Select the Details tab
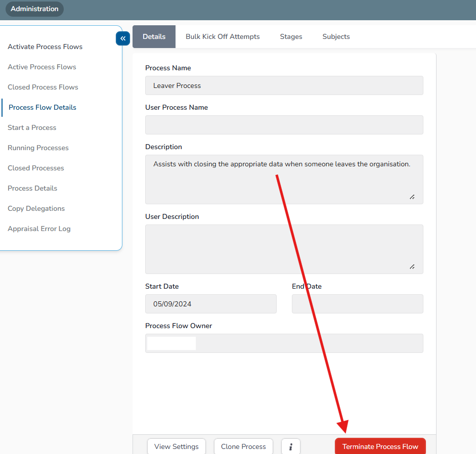The height and width of the screenshot is (454, 476). [154, 36]
